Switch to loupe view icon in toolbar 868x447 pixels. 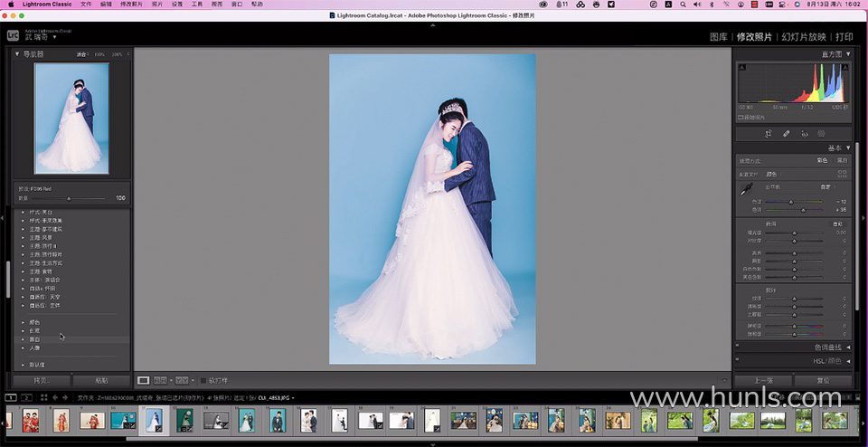143,380
